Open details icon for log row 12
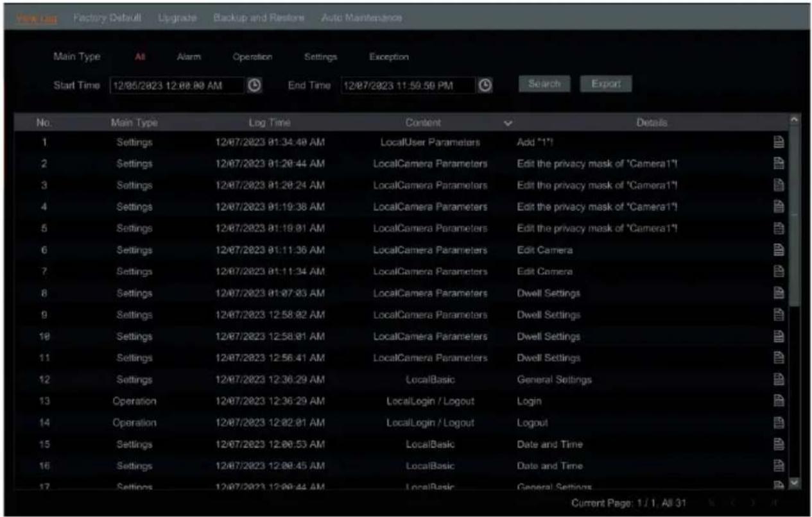 [x=779, y=380]
